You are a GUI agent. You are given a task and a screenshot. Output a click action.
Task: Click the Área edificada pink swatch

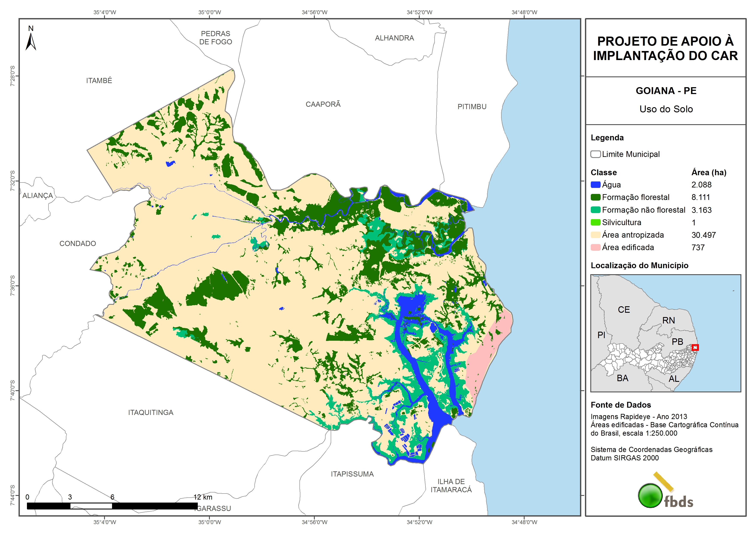tap(595, 247)
